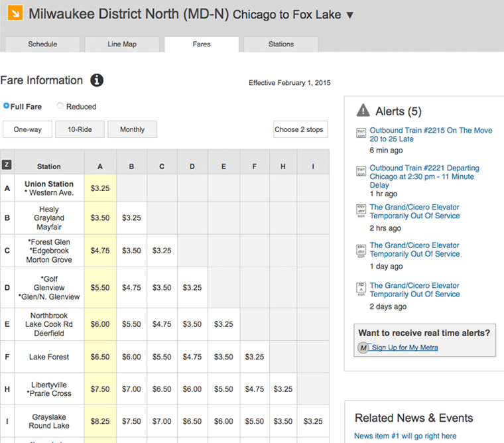Open the Choose 2 stops dropdown
The width and height of the screenshot is (504, 443).
click(x=300, y=129)
